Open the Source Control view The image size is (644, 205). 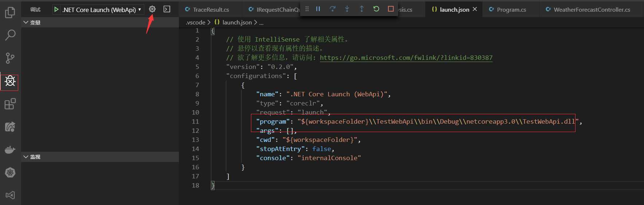click(10, 58)
